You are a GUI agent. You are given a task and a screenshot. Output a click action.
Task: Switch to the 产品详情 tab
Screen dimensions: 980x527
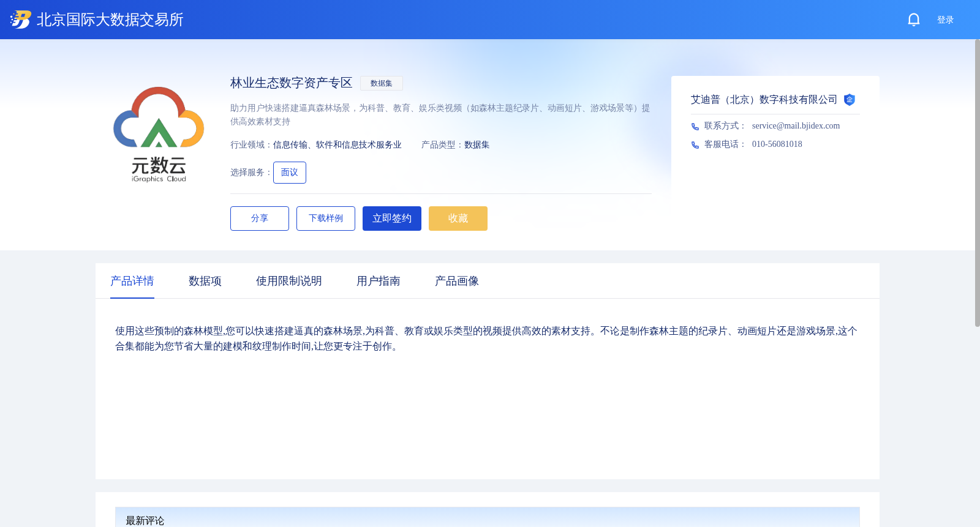point(132,281)
